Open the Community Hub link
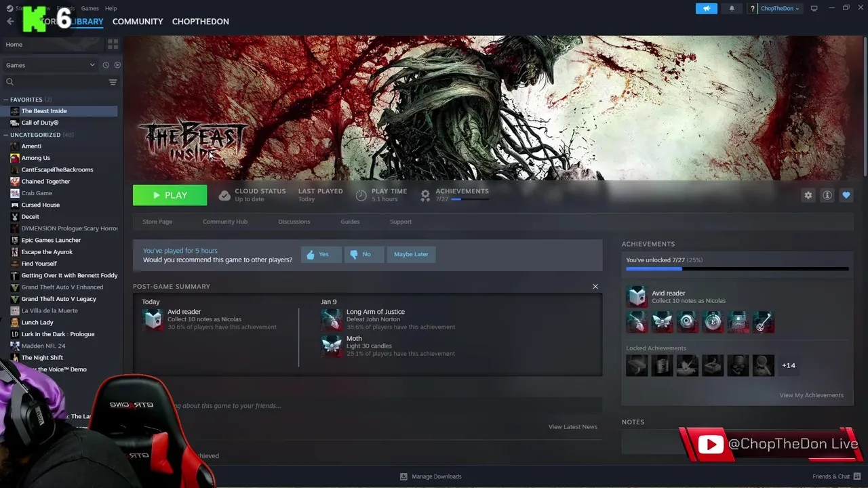This screenshot has height=488, width=868. tap(225, 222)
